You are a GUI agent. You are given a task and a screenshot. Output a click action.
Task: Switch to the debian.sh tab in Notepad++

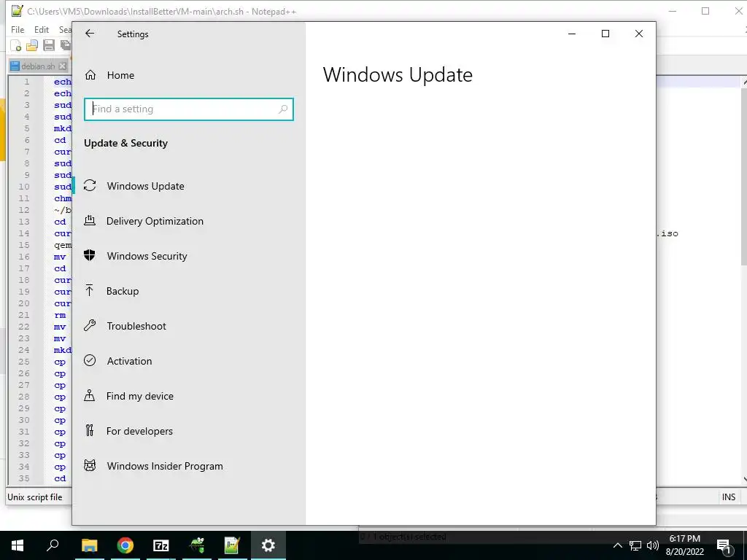click(x=38, y=66)
